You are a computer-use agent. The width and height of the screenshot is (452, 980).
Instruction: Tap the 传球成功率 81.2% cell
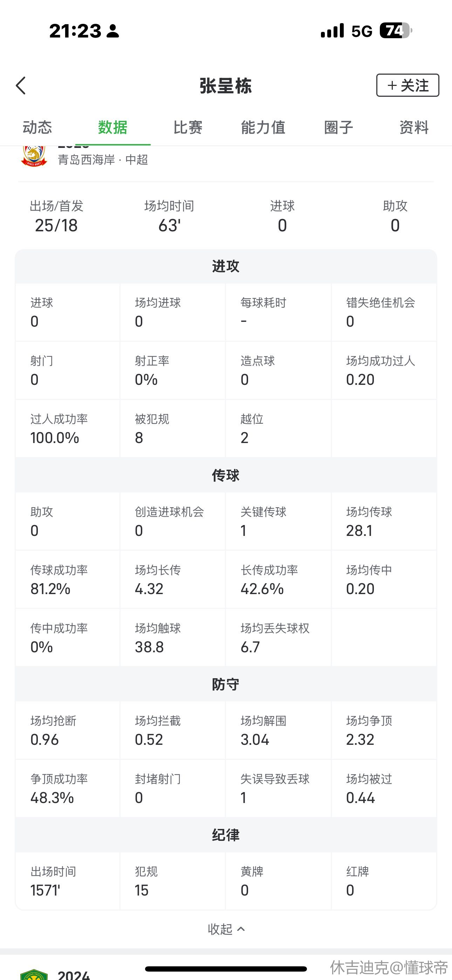[68, 579]
